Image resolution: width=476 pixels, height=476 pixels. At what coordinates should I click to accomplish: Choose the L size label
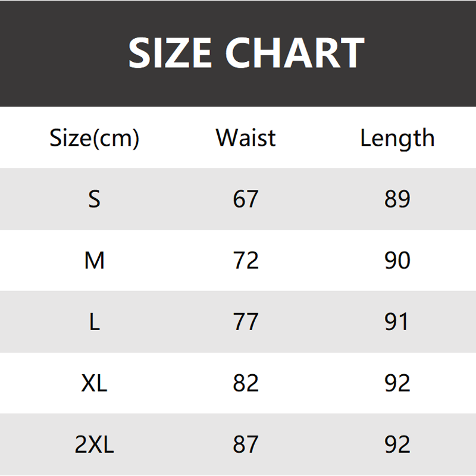pyautogui.click(x=94, y=322)
